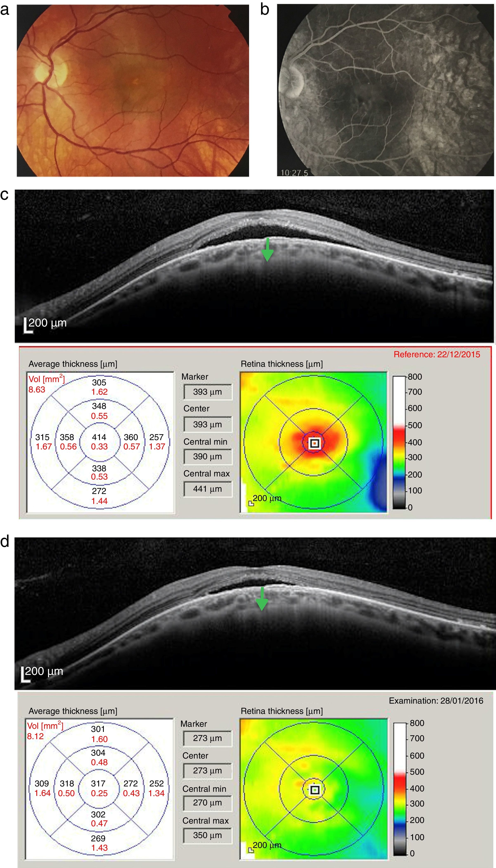Click center sector value 414 in thickness grid
Screen dimensions: 496x868
tap(99, 437)
